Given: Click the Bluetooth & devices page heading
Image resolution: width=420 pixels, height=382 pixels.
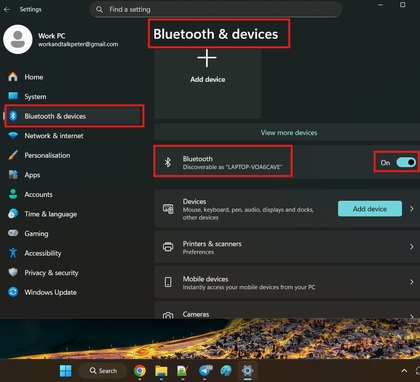Looking at the screenshot, I should [x=216, y=34].
